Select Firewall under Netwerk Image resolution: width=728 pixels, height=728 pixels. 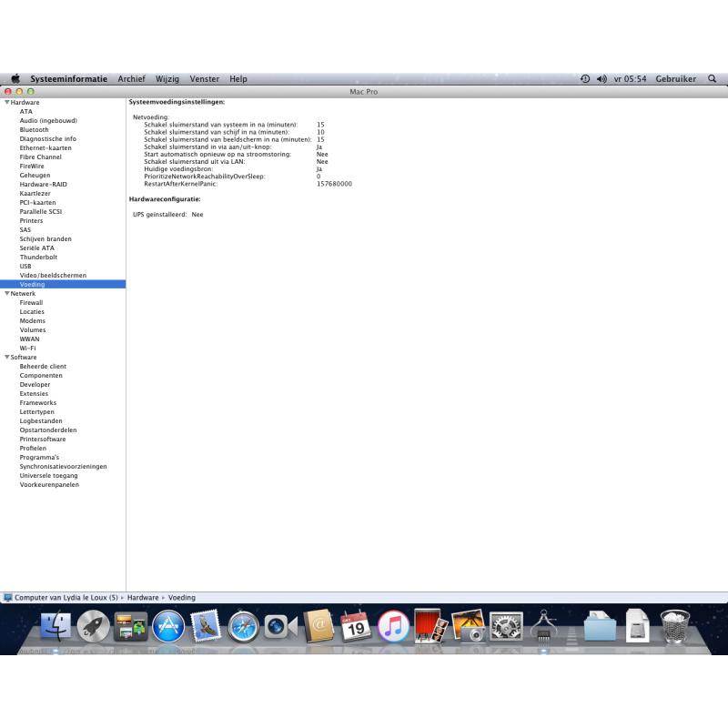pos(31,303)
